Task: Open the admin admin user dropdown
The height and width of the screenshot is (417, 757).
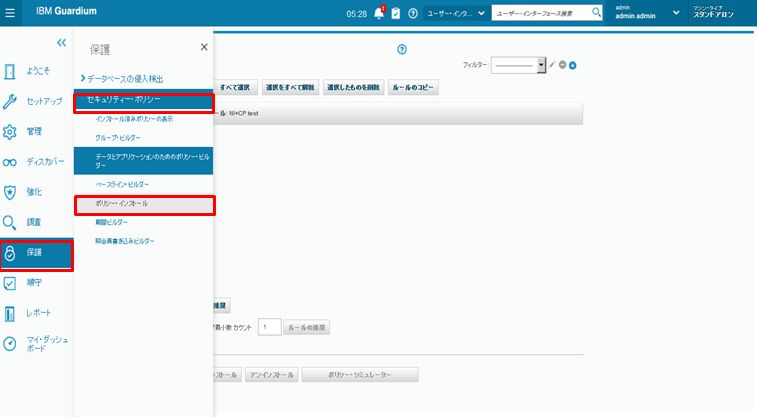Action: 675,13
